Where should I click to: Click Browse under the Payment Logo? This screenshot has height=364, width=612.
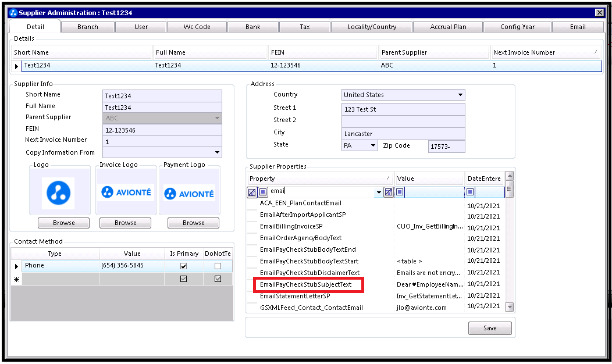(193, 223)
